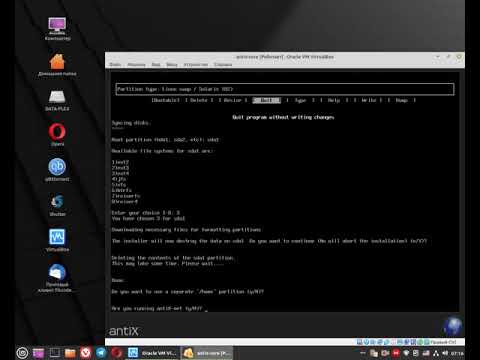Select the Resize option in cfdisk
Image resolution: width=480 pixels, height=360 pixels.
(x=233, y=100)
